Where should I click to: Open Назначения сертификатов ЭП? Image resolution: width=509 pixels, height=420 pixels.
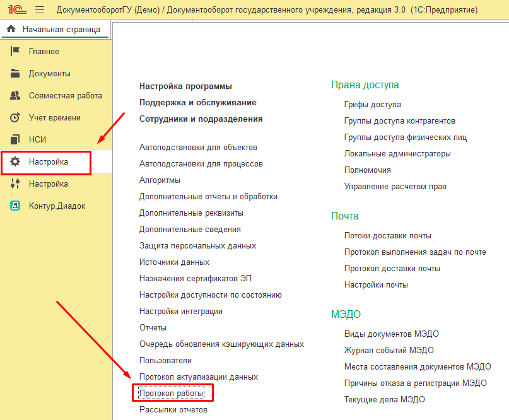195,279
